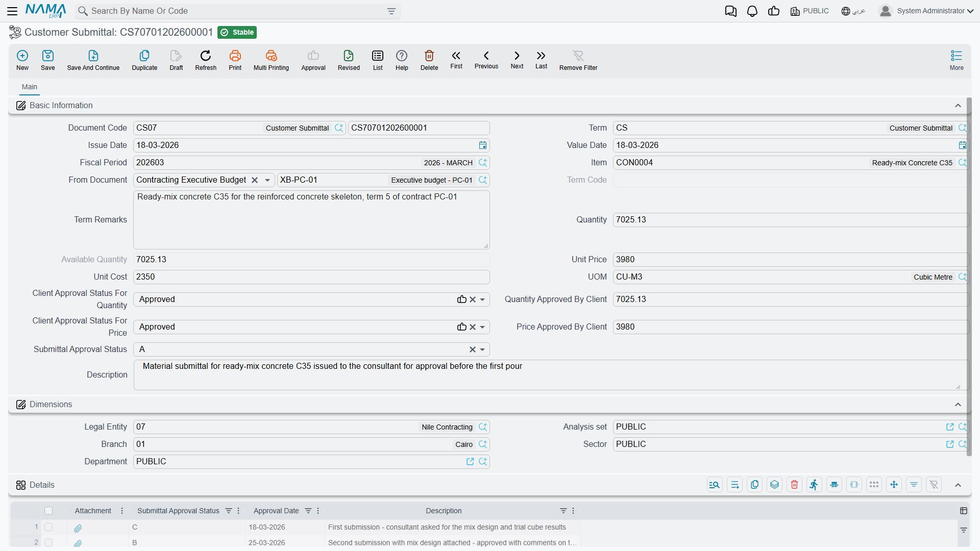The image size is (980, 551).
Task: Go to the Previous record
Action: pyautogui.click(x=486, y=59)
